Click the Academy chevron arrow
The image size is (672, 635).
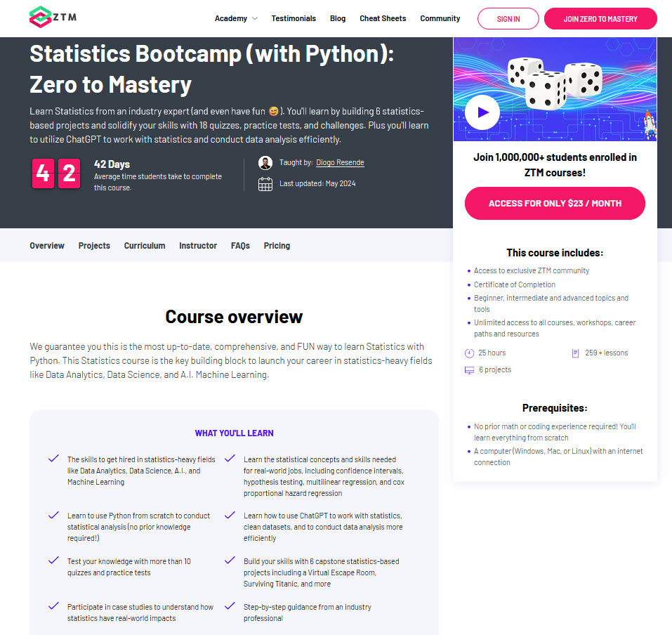click(255, 18)
